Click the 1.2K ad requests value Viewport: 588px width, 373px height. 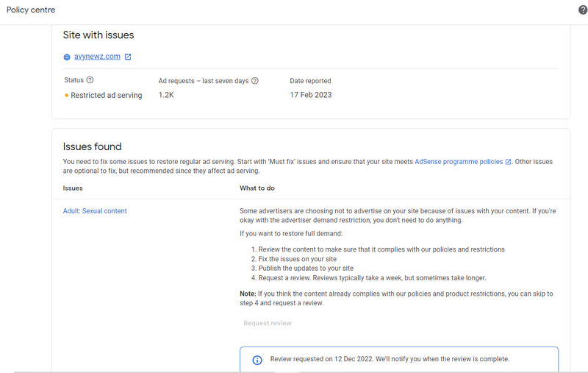(x=166, y=95)
